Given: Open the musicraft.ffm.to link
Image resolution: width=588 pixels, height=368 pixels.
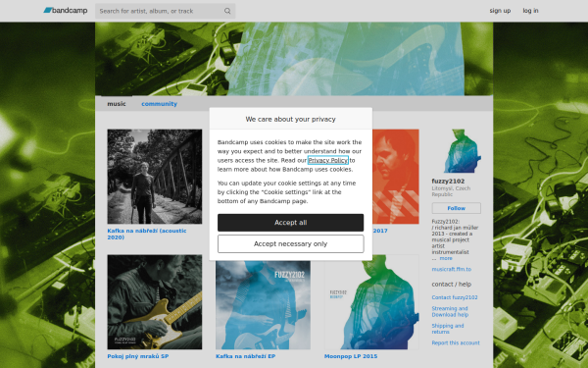Looking at the screenshot, I should coord(452,269).
